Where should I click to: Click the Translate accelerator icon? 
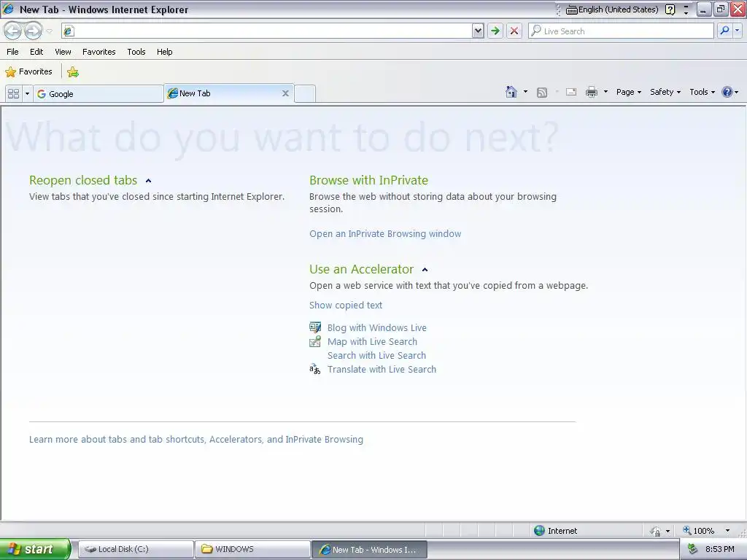315,369
